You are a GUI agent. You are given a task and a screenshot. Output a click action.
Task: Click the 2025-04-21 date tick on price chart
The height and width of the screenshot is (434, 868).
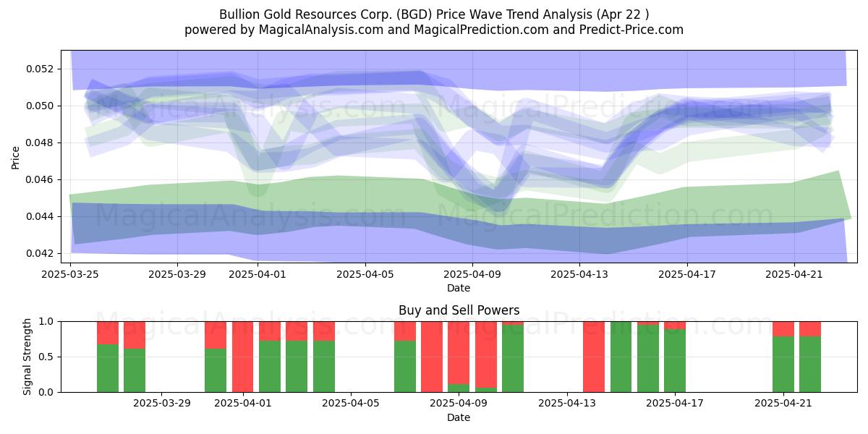coord(794,274)
